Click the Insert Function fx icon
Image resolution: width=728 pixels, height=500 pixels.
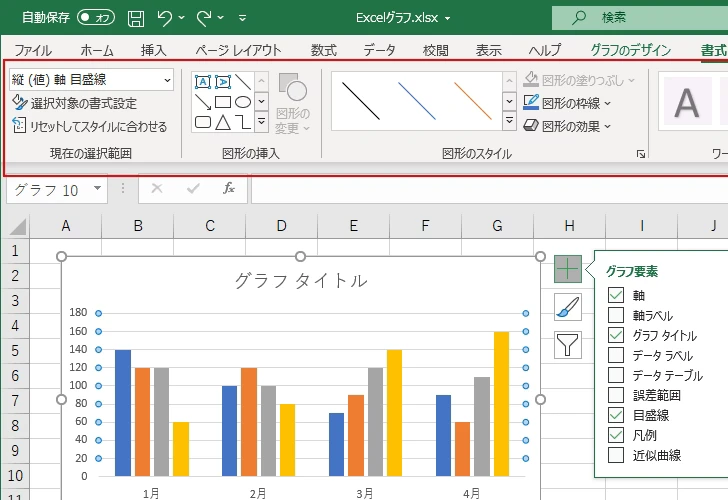pos(228,188)
